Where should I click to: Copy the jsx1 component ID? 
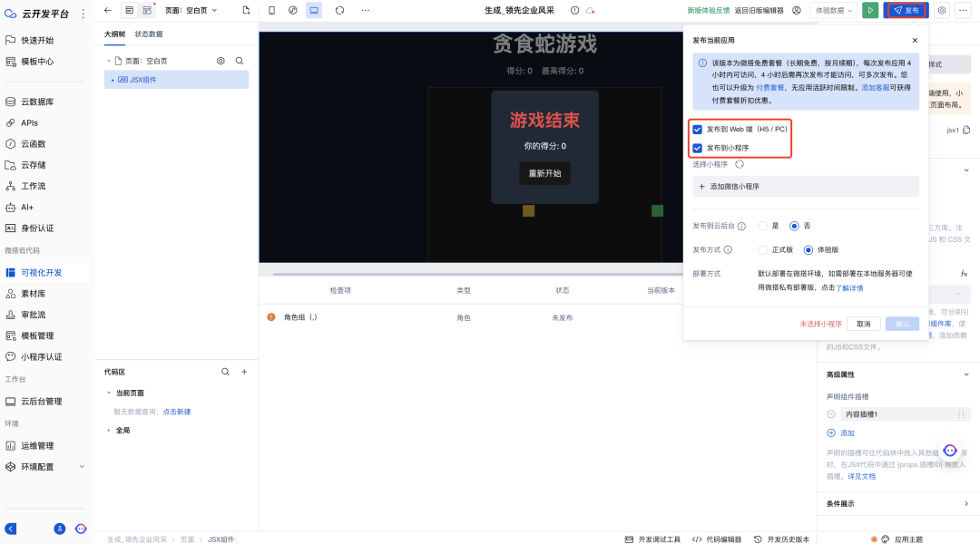pos(966,130)
